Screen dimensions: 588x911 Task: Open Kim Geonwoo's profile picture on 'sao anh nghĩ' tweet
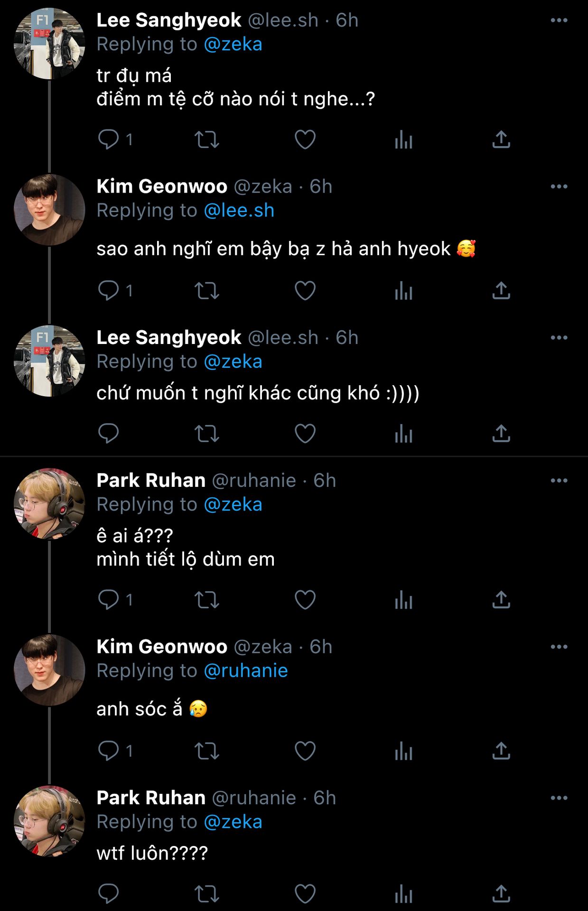tap(49, 210)
